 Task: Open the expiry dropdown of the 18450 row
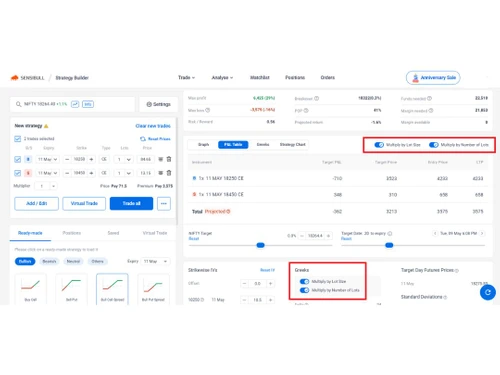click(x=47, y=173)
